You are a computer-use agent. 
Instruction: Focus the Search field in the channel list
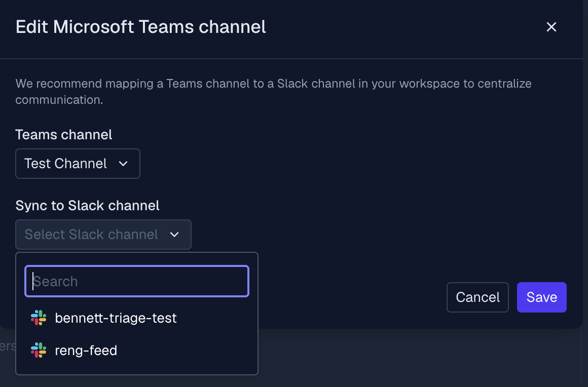[x=137, y=281]
